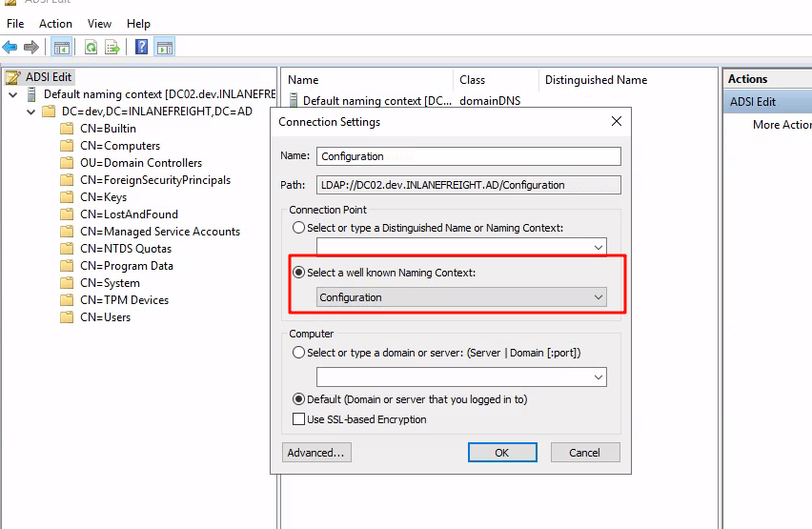Collapse the Default naming context tree node
The image size is (812, 529).
click(12, 94)
